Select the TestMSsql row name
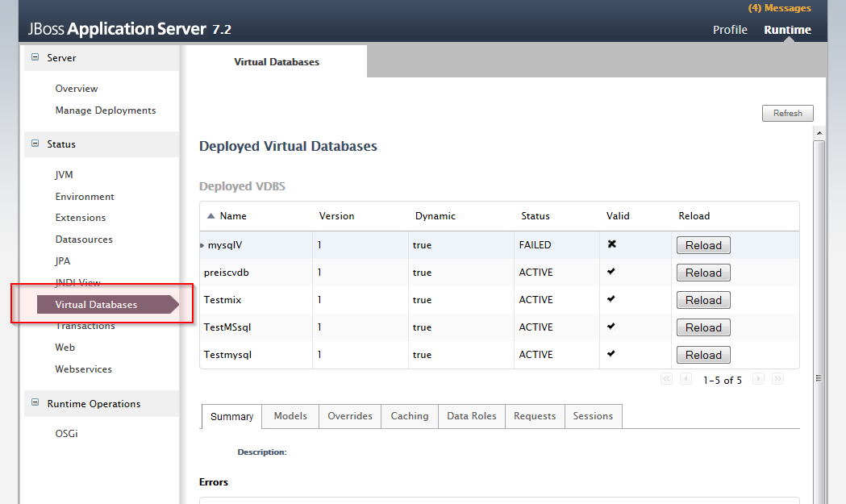846x504 pixels. pyautogui.click(x=227, y=327)
